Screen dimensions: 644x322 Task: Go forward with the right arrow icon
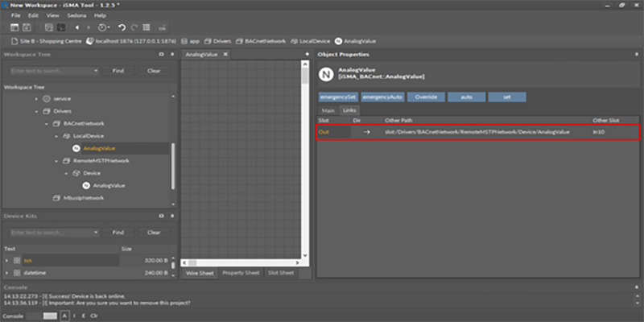pyautogui.click(x=89, y=27)
